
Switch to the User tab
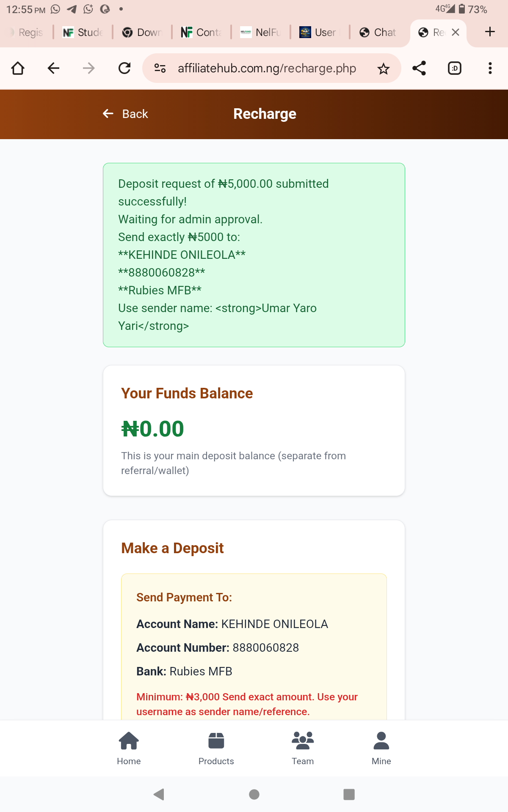(x=318, y=32)
